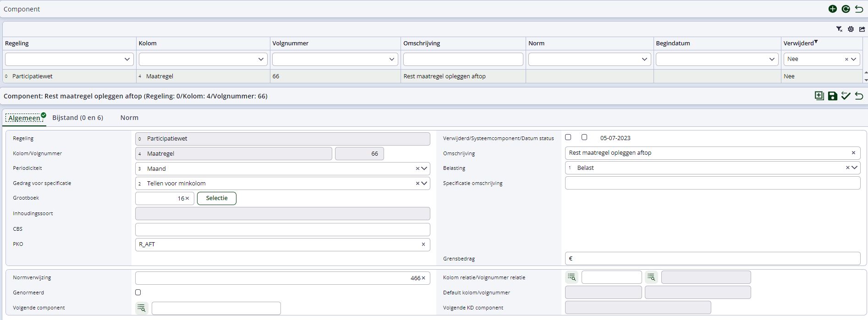Add a new component with the plus icon

(833, 9)
